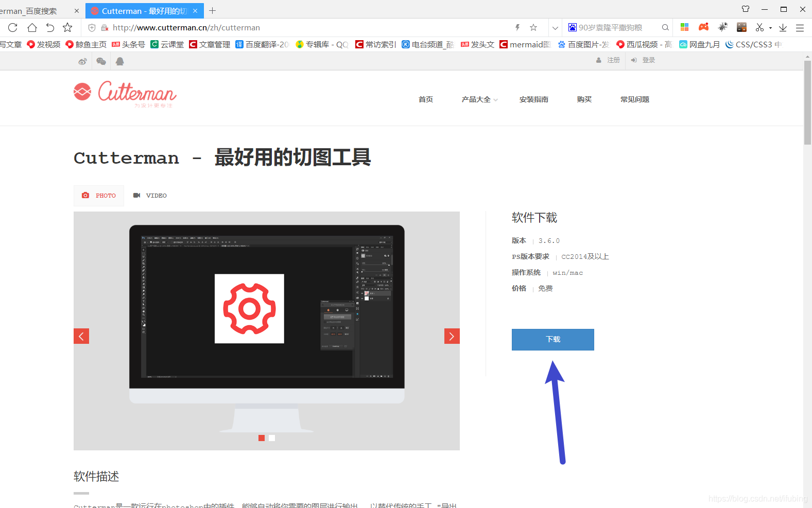Image resolution: width=812 pixels, height=508 pixels.
Task: Open the 电台频道 bookmark
Action: tap(428, 45)
